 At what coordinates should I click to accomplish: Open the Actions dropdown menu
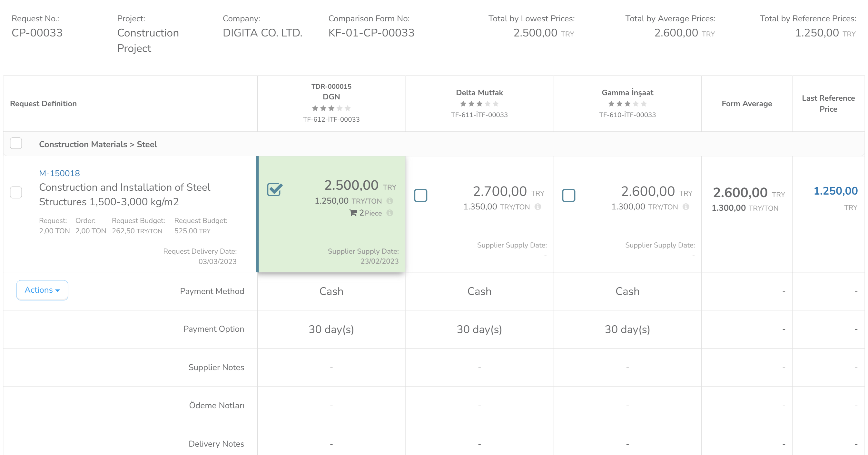[42, 290]
